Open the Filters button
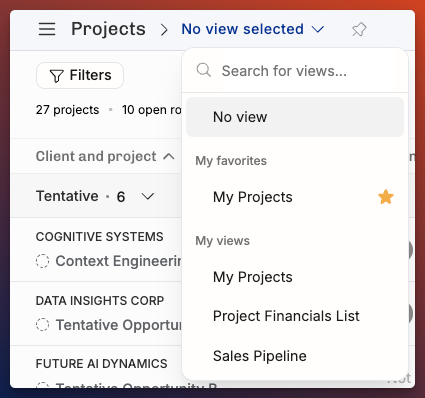The height and width of the screenshot is (398, 425). [x=80, y=76]
